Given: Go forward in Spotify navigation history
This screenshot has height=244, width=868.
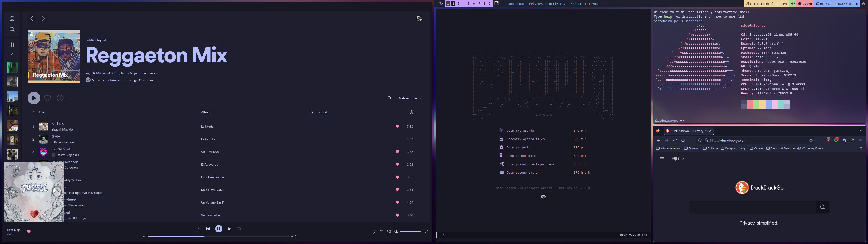Looking at the screenshot, I should click(x=43, y=19).
